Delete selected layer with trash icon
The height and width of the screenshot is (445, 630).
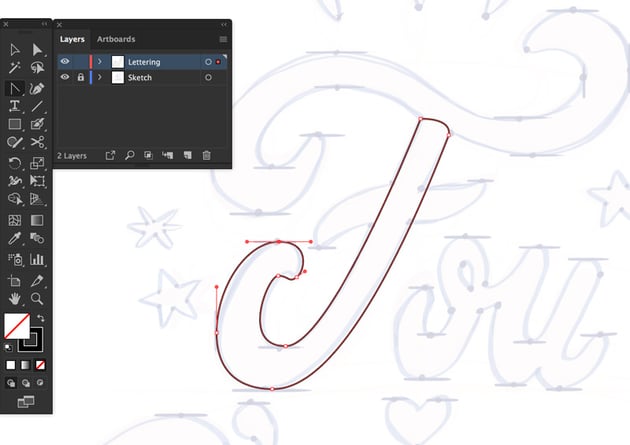(x=207, y=155)
